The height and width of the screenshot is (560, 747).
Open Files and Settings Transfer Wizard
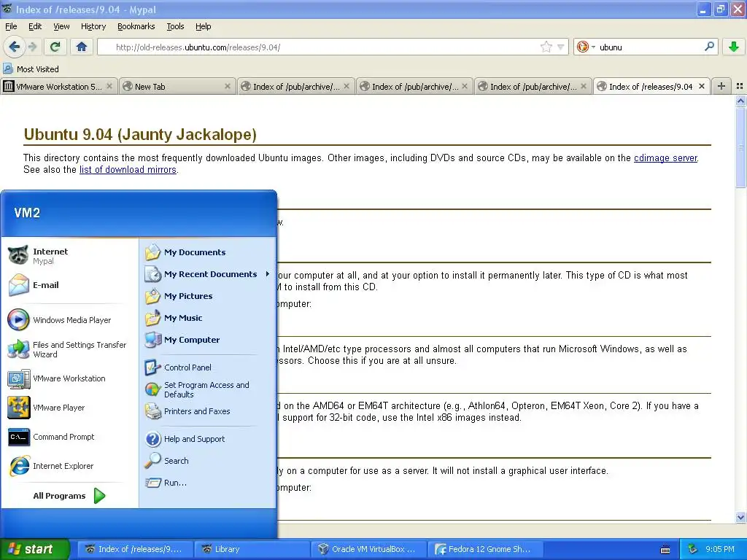[69, 349]
